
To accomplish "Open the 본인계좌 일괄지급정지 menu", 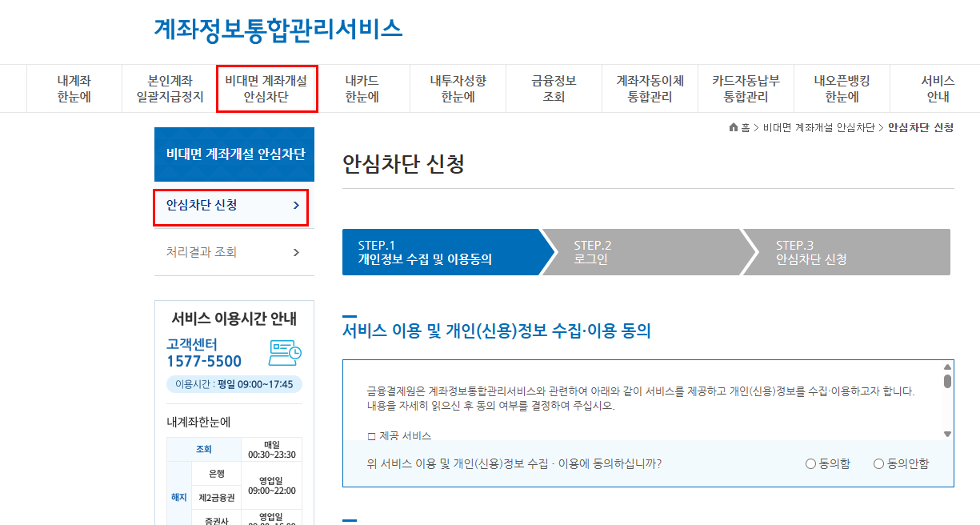I will pos(170,88).
